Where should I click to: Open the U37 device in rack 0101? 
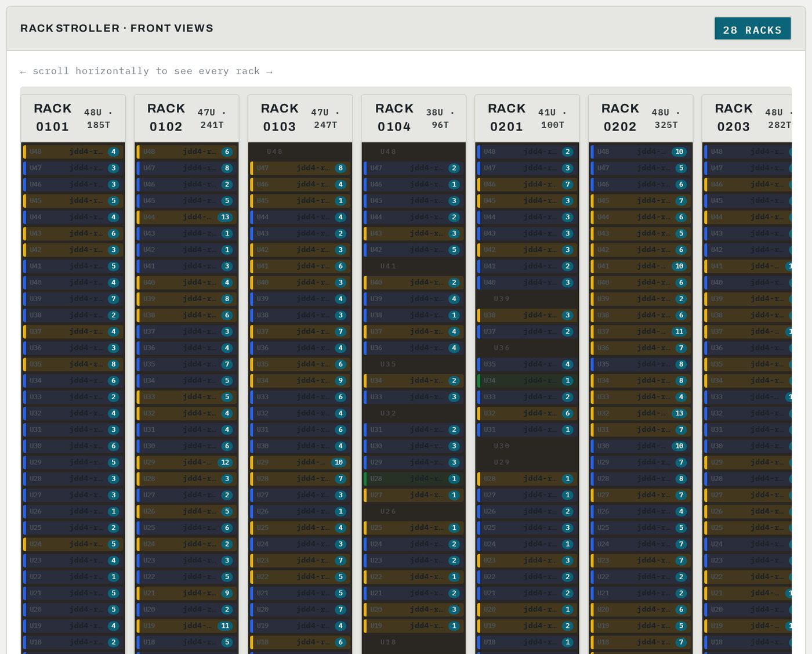click(x=73, y=332)
